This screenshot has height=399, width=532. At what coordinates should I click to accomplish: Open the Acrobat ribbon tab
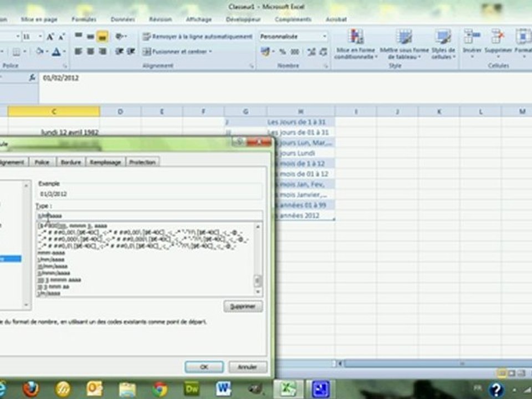coord(336,19)
